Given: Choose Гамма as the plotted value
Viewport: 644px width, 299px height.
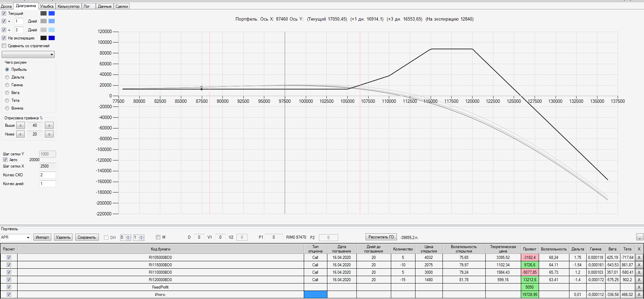Looking at the screenshot, I should click(7, 85).
